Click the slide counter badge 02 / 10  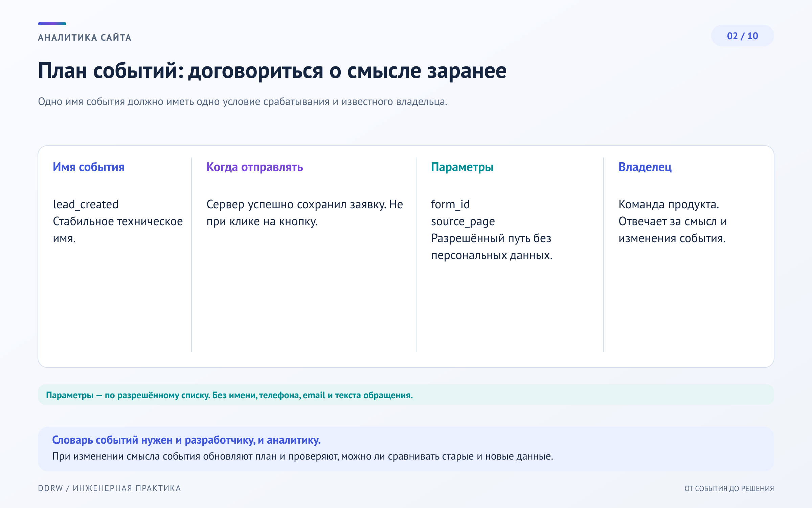coord(742,36)
